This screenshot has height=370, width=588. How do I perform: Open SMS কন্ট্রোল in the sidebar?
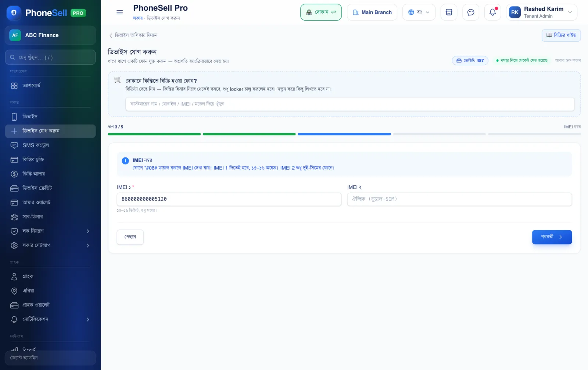(x=50, y=145)
